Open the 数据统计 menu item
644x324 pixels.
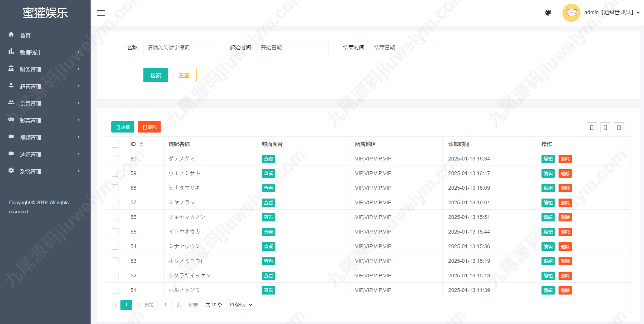pyautogui.click(x=45, y=52)
